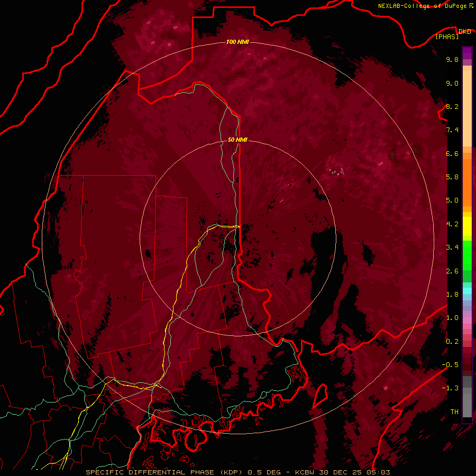Click the 100 NMI range ring label

[237, 42]
